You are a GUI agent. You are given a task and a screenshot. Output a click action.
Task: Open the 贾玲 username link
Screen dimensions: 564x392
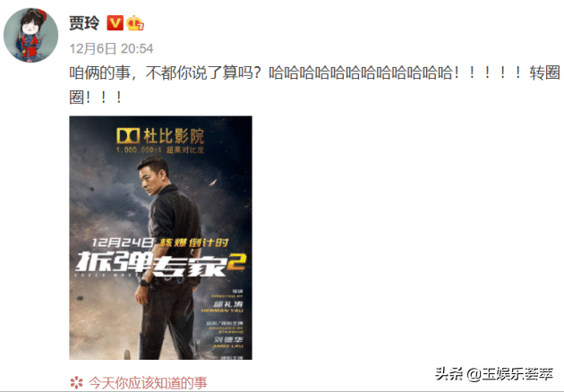pos(84,23)
